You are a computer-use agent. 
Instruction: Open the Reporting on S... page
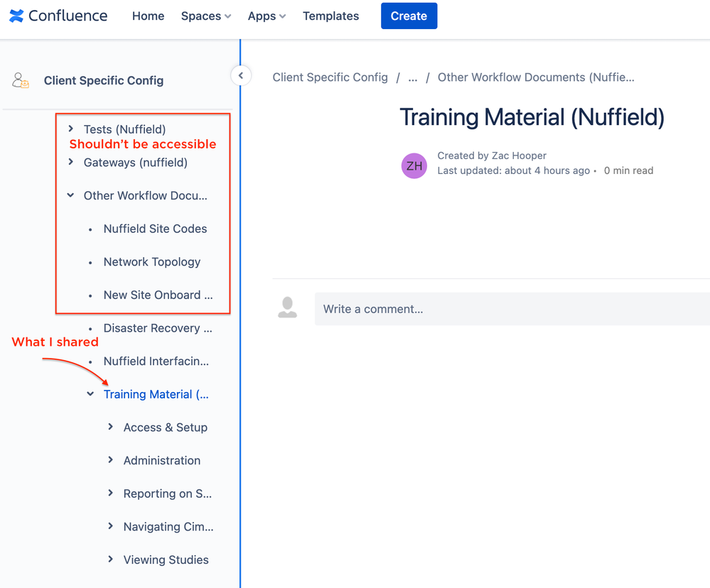168,494
